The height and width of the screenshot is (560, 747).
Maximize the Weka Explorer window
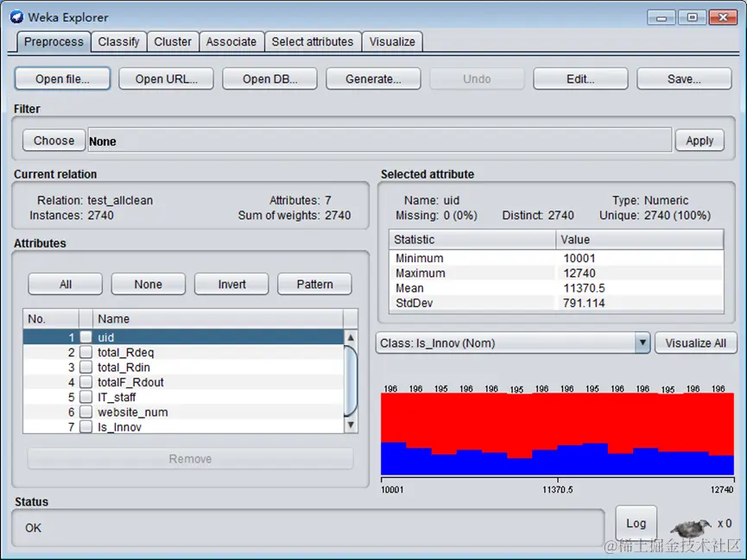point(693,17)
